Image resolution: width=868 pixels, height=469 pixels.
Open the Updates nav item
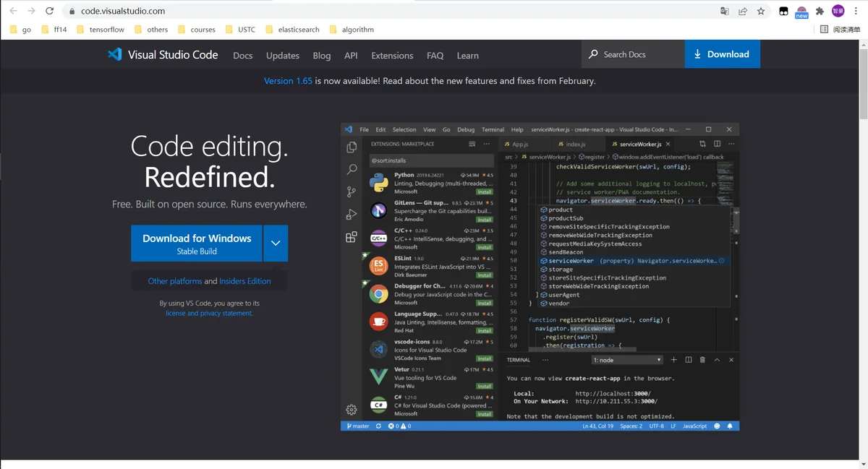[x=283, y=56]
